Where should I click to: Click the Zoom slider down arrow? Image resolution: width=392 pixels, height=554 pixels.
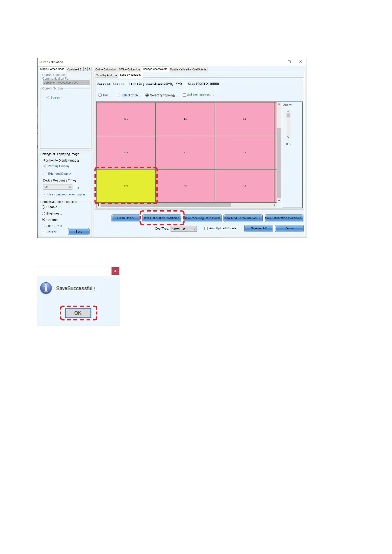[x=288, y=137]
